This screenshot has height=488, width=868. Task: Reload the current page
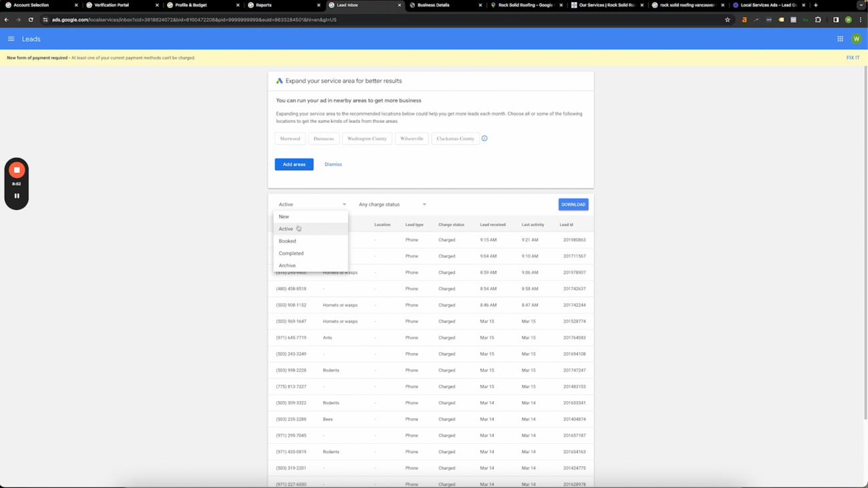(x=31, y=19)
